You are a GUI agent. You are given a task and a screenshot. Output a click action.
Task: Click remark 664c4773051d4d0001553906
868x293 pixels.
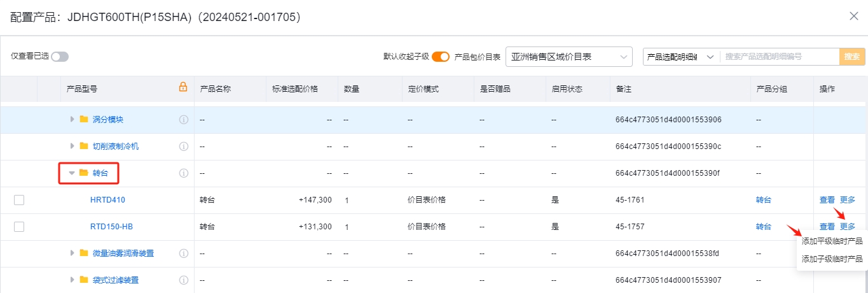[x=668, y=120]
